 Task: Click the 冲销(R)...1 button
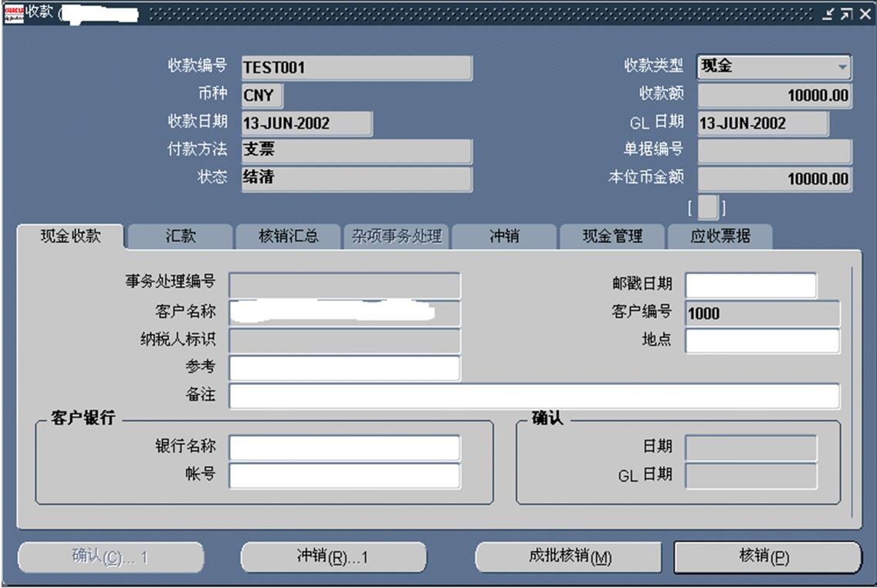point(334,557)
